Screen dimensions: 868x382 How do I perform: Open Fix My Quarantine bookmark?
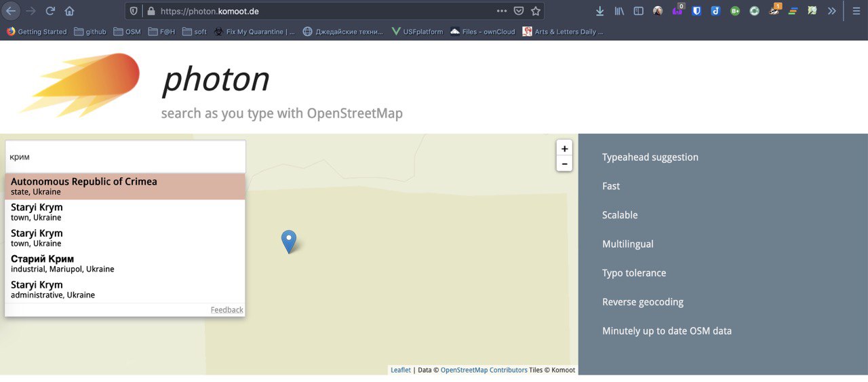(254, 31)
